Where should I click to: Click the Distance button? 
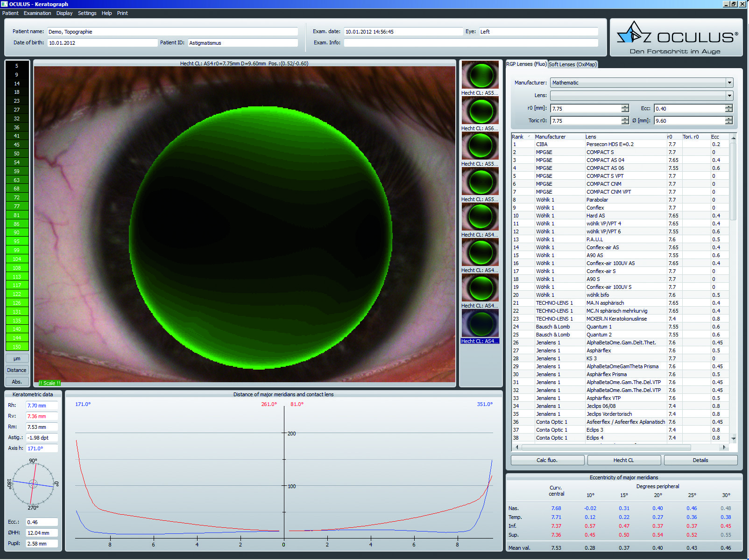coord(17,370)
